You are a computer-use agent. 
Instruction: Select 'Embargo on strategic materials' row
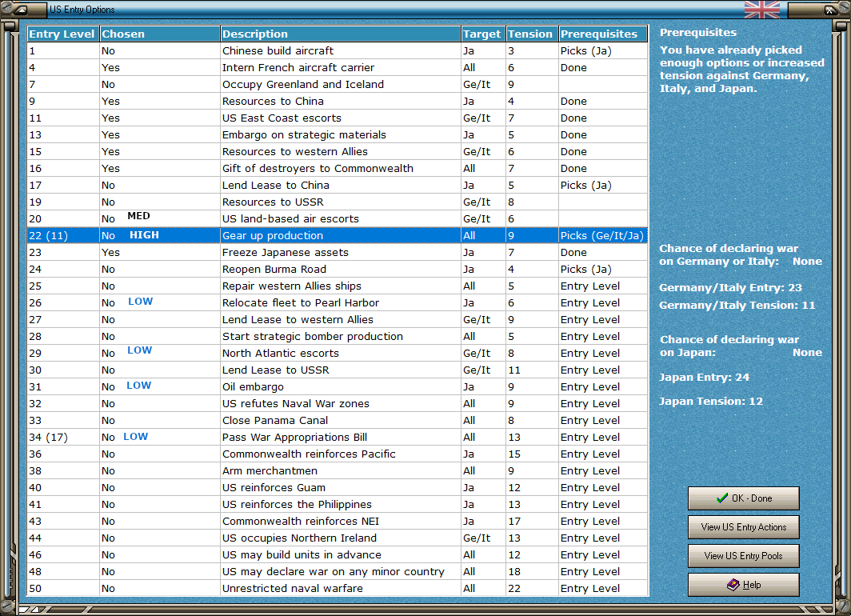tap(338, 134)
